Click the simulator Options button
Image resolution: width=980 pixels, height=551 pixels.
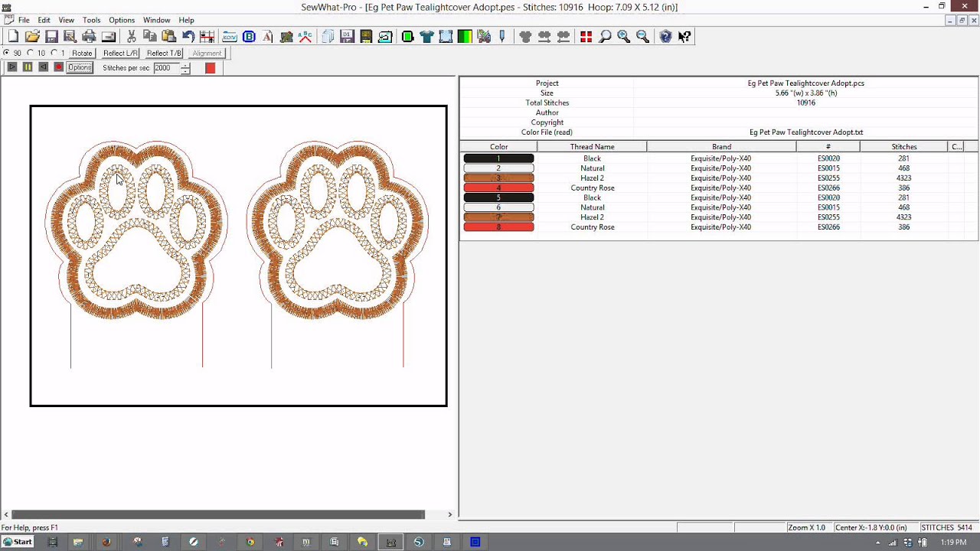click(80, 67)
